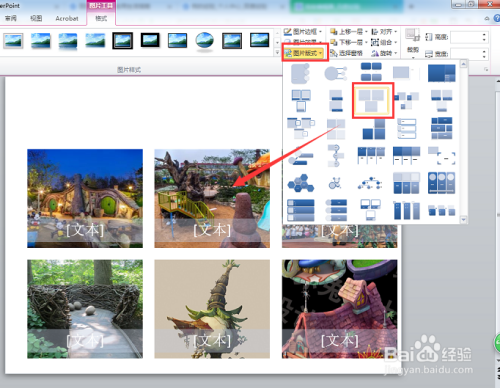Open the 图片版式 picture layout dropdown
This screenshot has height=388, width=500.
tap(304, 53)
